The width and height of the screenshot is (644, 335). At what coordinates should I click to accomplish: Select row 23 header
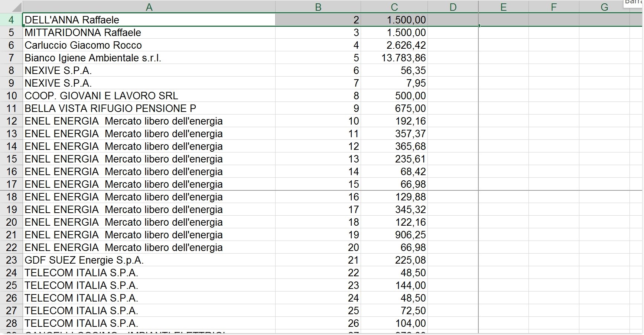click(x=11, y=260)
